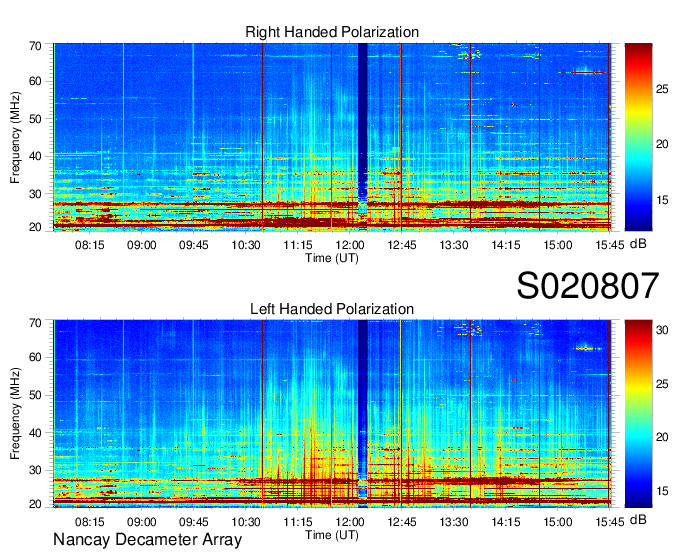Click 30 MHz tick on top frequency axis
The height and width of the screenshot is (552, 680).
[35, 194]
